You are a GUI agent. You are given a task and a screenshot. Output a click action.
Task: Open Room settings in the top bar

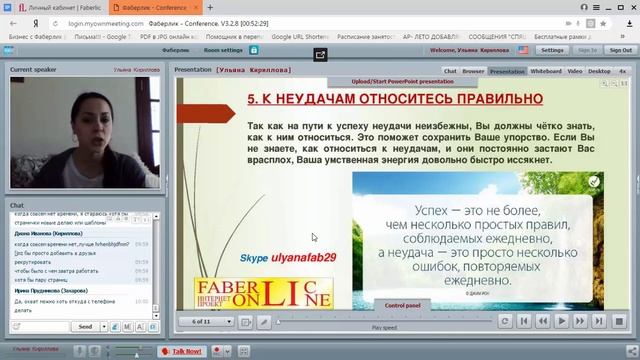tap(223, 50)
